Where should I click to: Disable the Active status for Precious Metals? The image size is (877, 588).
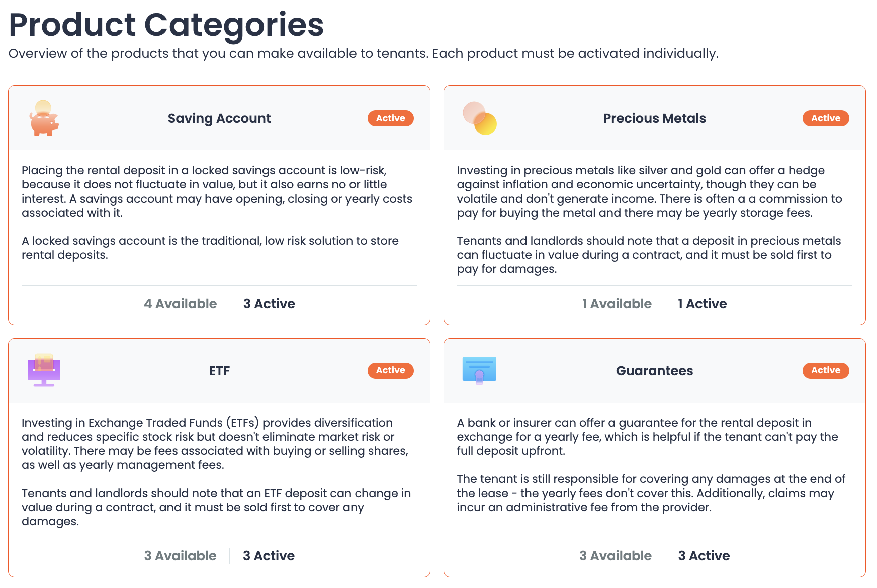[x=825, y=118]
